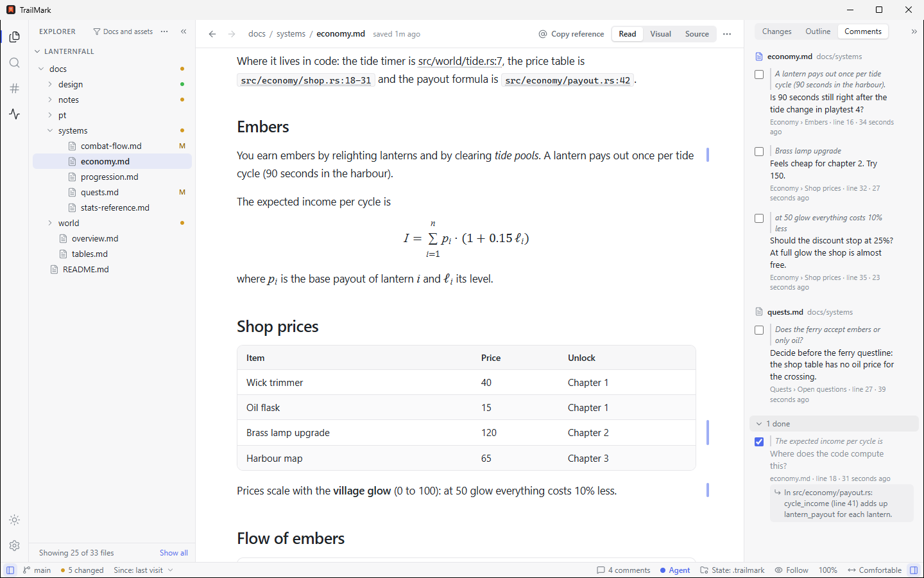This screenshot has width=924, height=578.
Task: Switch to Source mode
Action: point(697,34)
